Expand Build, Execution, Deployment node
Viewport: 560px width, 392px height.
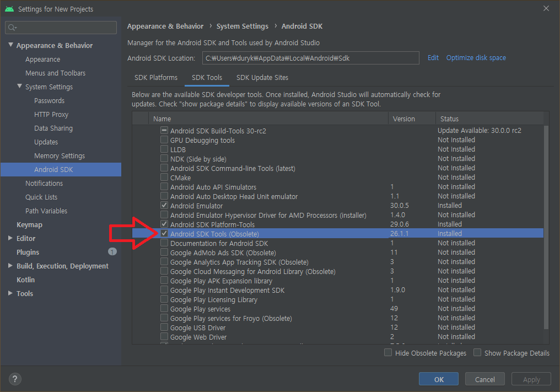click(x=10, y=266)
